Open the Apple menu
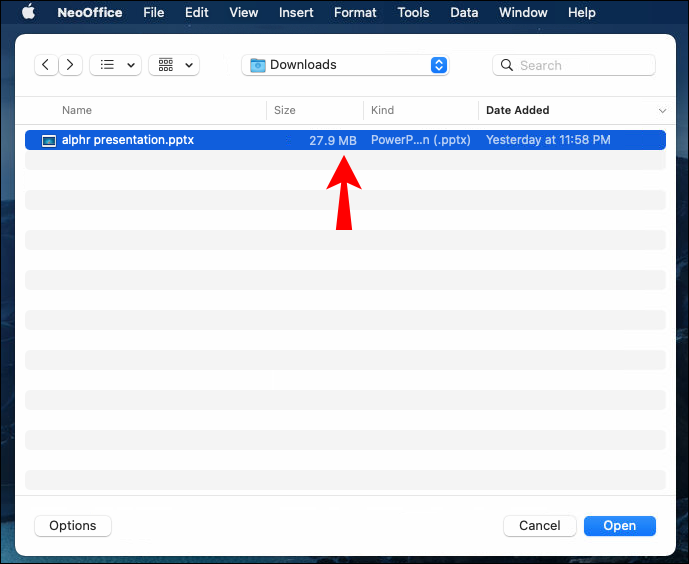The width and height of the screenshot is (689, 564). [28, 12]
